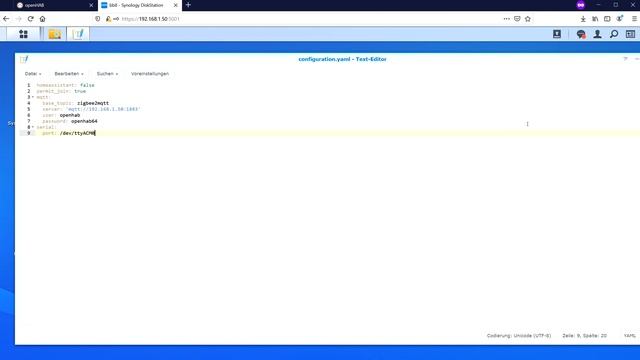Screen dimensions: 640x360
Task: Open page actions three-dot menu
Action: coord(507,19)
